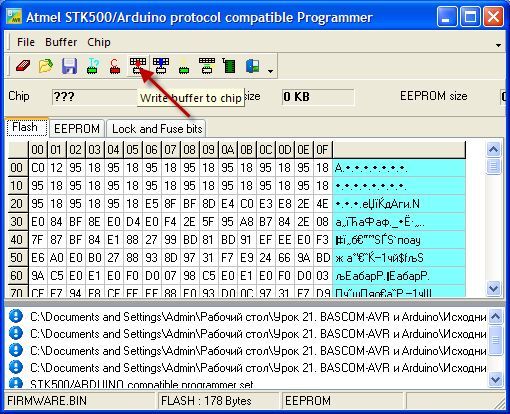Click the red eraser clear buffer icon
Image resolution: width=510 pixels, height=414 pixels.
[23, 66]
